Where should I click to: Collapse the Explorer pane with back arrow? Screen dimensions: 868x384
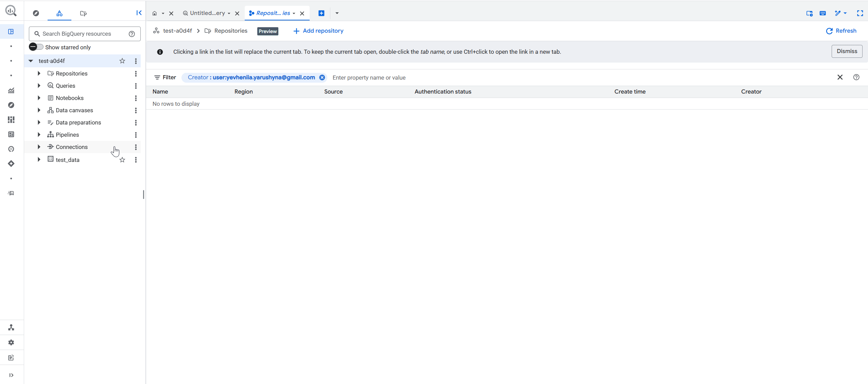pos(139,13)
